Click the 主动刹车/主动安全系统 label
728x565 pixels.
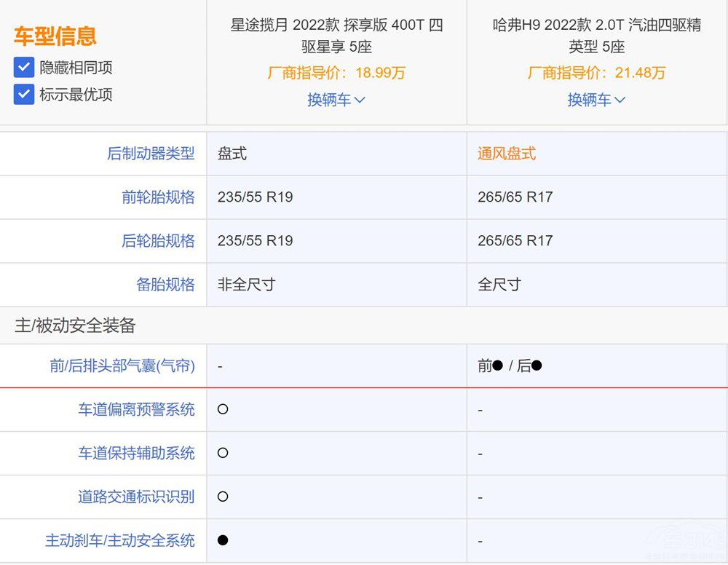(120, 541)
